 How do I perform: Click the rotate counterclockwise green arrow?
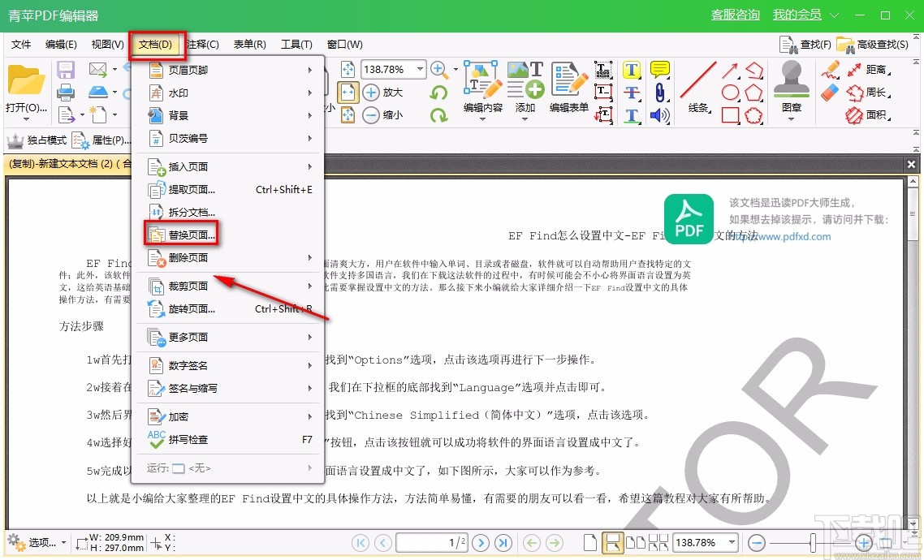click(x=438, y=93)
